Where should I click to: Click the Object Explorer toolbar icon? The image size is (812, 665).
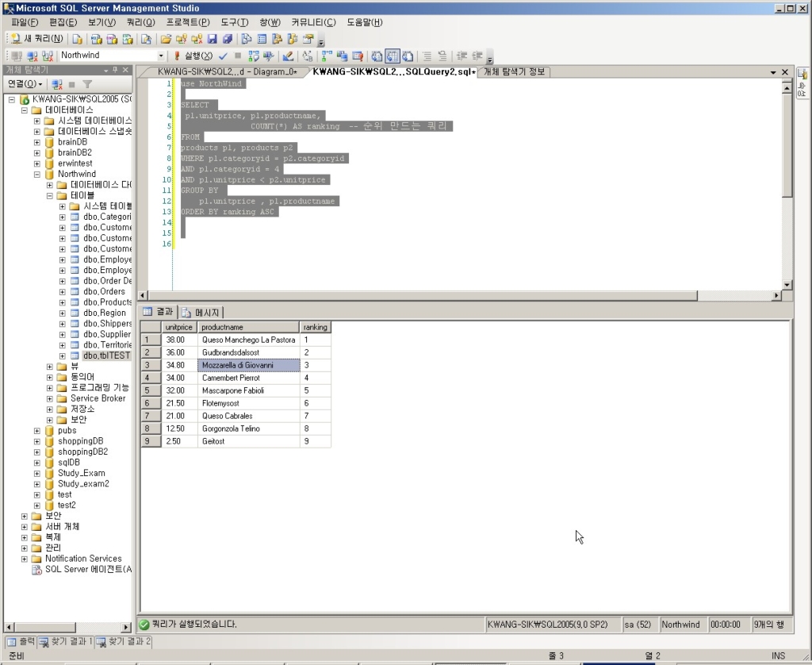(277, 39)
